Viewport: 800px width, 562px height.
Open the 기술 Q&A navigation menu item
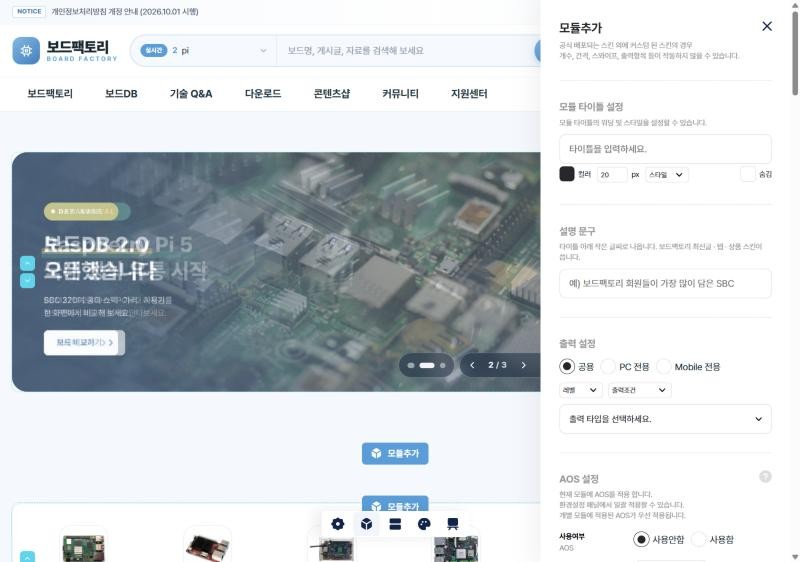(x=191, y=94)
